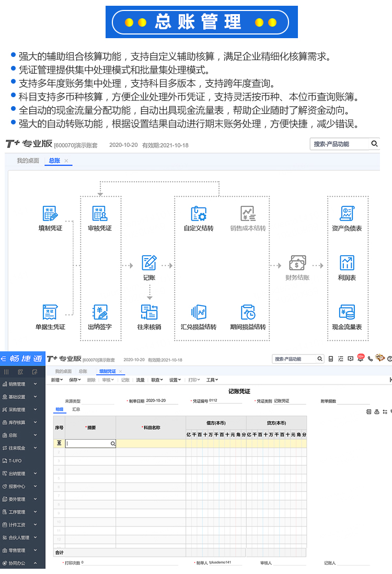Screen dimensions: 392x574
Task: Open the 保存 dropdown in toolbar
Action: pyautogui.click(x=75, y=380)
